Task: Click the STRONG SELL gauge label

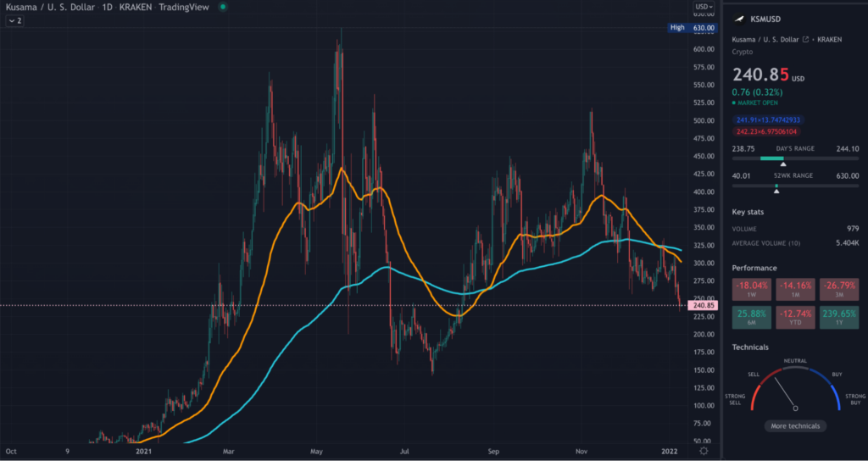Action: pyautogui.click(x=735, y=399)
